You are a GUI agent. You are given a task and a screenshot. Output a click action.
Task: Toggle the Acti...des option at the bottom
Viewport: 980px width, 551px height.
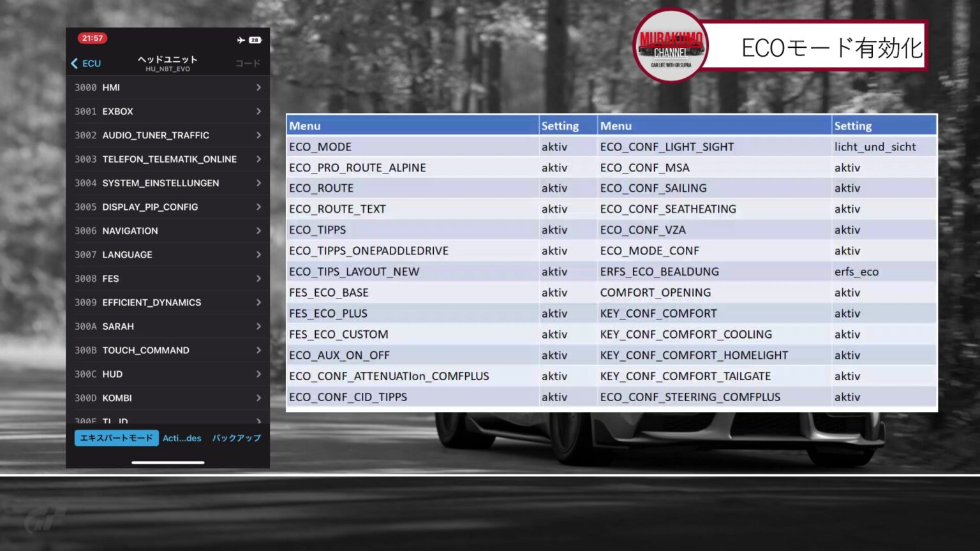tap(182, 438)
